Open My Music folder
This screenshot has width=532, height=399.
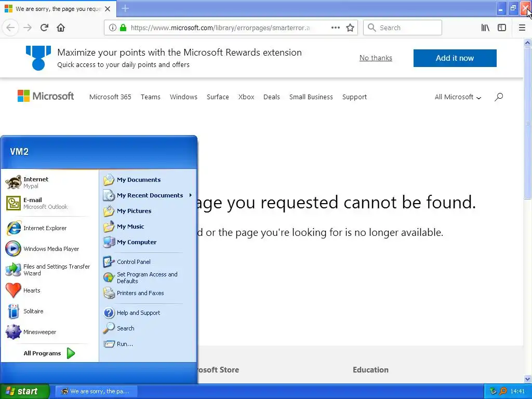(x=148, y=227)
